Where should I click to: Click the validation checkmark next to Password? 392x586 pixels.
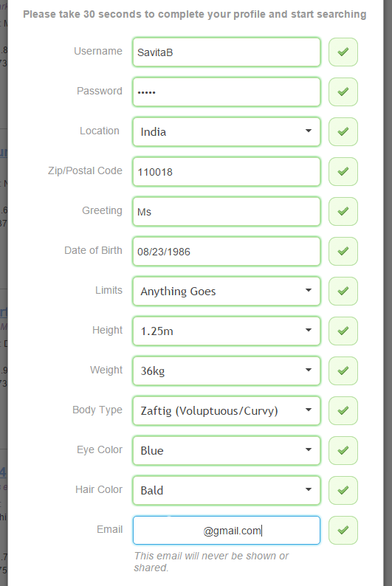click(343, 92)
